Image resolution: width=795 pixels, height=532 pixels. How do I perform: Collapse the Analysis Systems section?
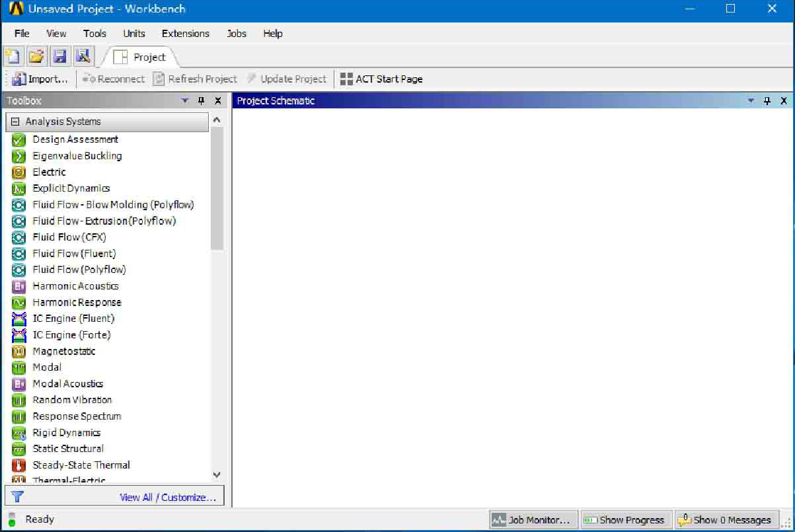coord(15,122)
